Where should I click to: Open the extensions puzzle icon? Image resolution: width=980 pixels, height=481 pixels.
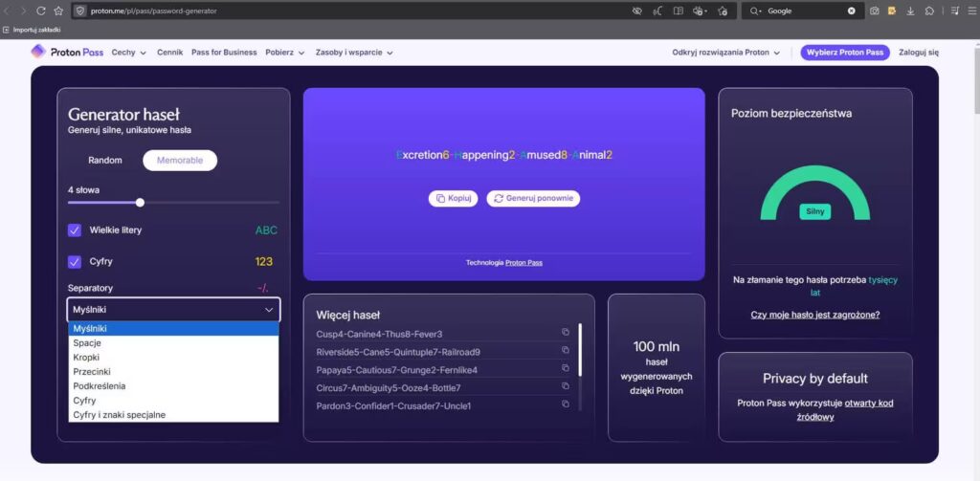pyautogui.click(x=929, y=11)
